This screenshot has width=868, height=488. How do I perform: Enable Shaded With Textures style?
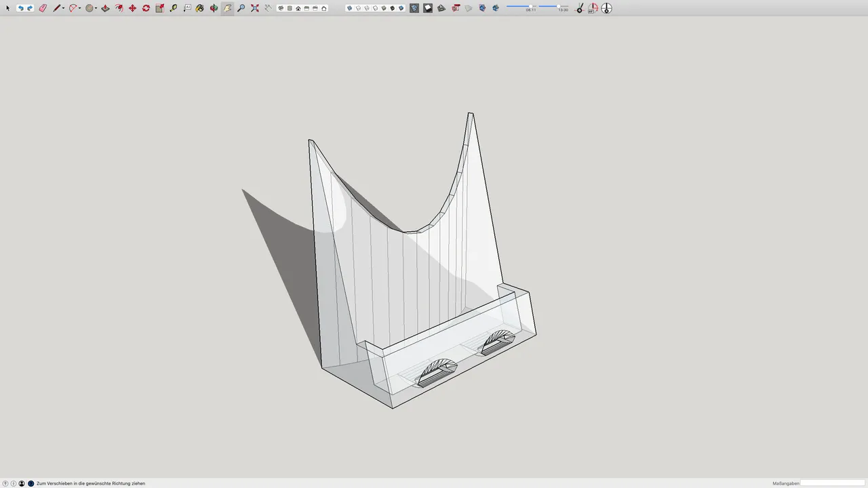click(393, 8)
